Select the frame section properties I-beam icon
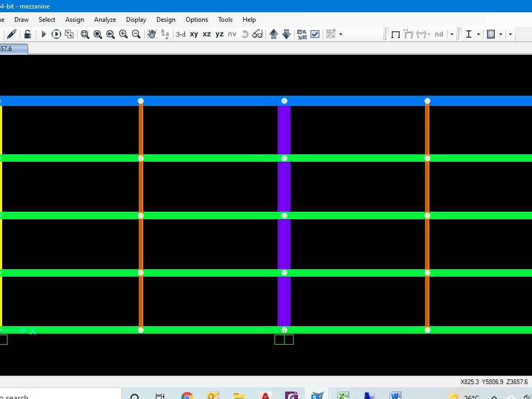Screen dimensions: 532x399 469,34
